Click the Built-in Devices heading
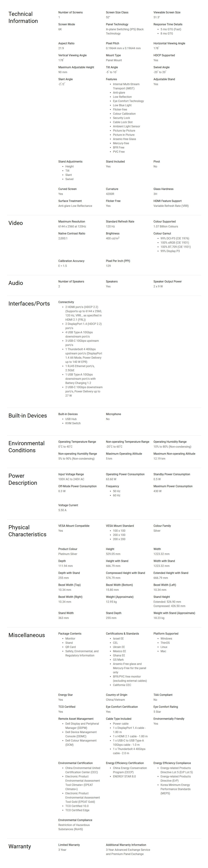This screenshot has height=868, width=208. [x=28, y=416]
